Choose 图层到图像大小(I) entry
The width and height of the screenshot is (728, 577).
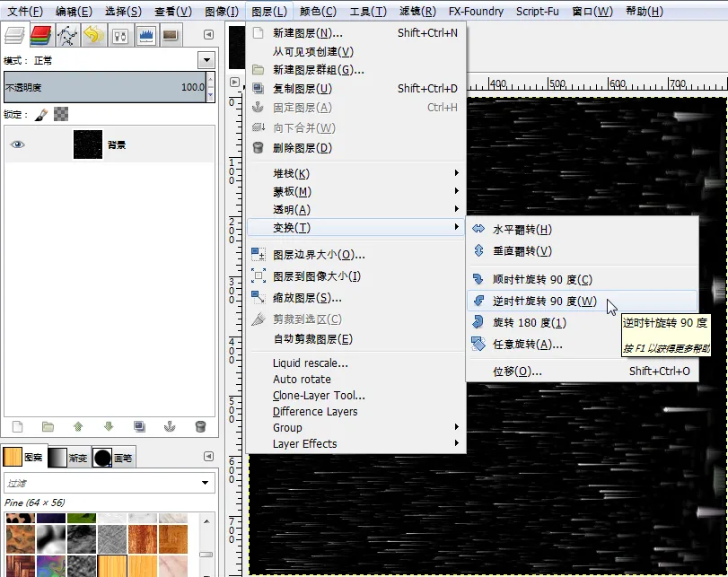(355, 276)
